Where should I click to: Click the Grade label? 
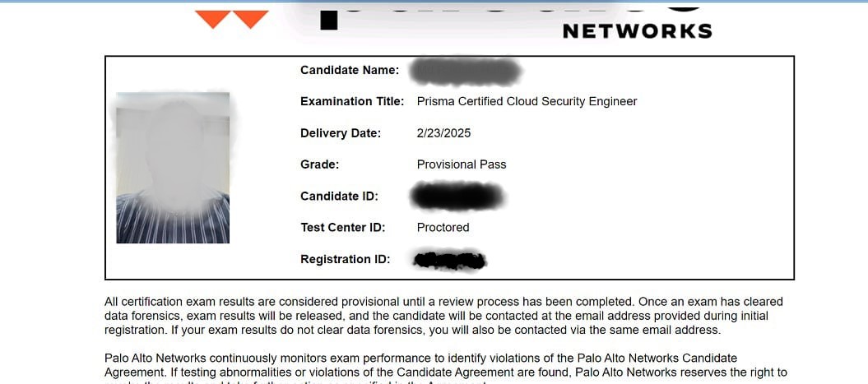coord(319,164)
